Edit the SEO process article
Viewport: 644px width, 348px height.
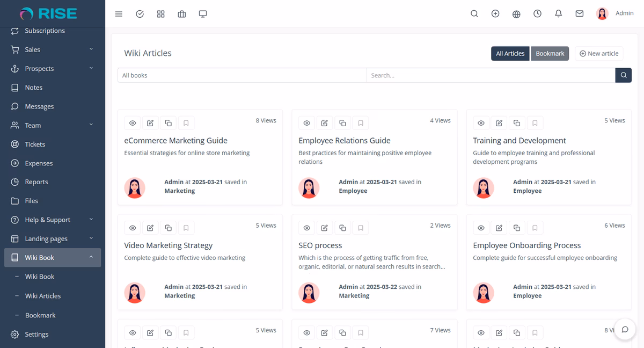coord(325,228)
